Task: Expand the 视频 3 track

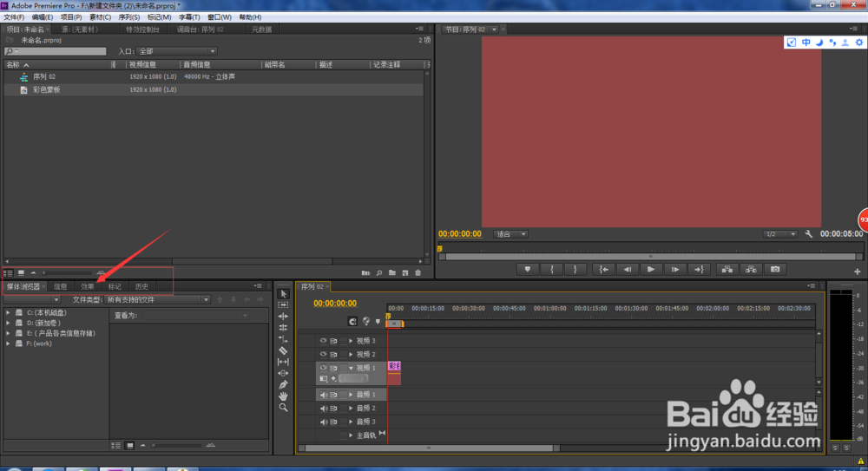Action: click(351, 341)
